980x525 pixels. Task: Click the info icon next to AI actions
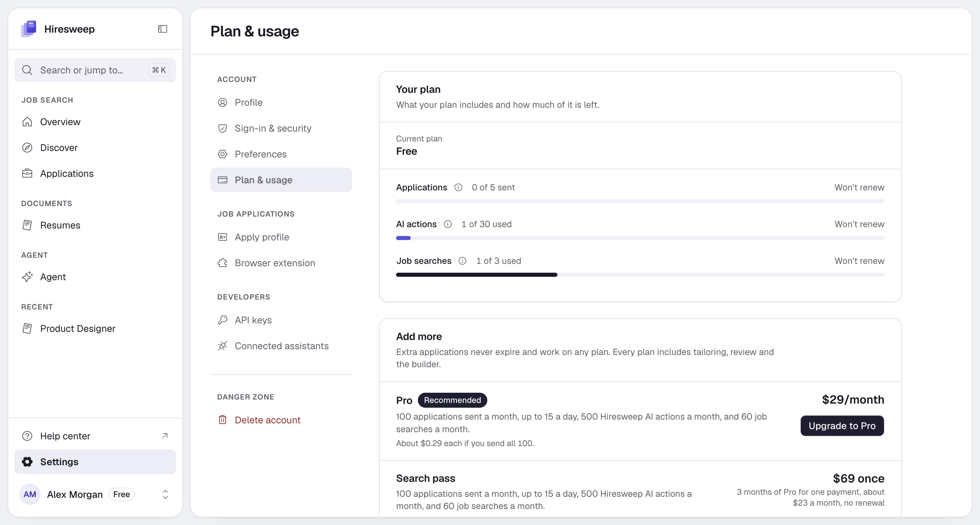tap(448, 224)
